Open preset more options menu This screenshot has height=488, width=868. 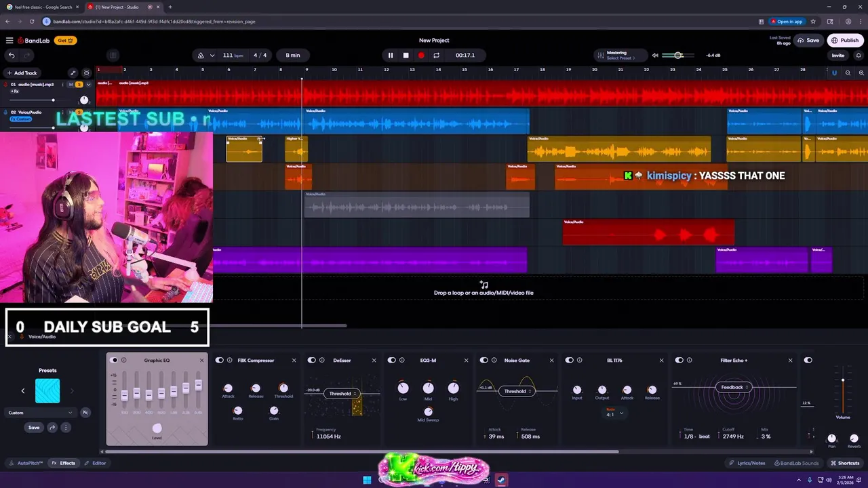pyautogui.click(x=66, y=428)
